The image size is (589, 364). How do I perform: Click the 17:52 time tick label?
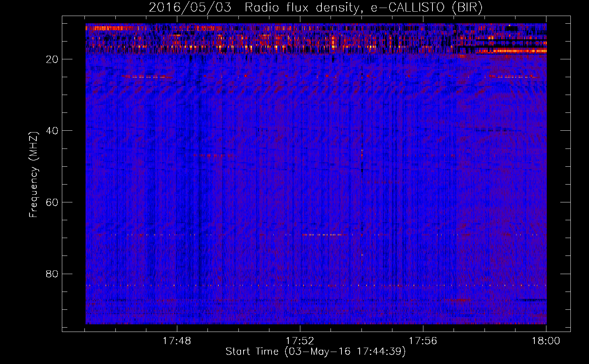pos(300,341)
